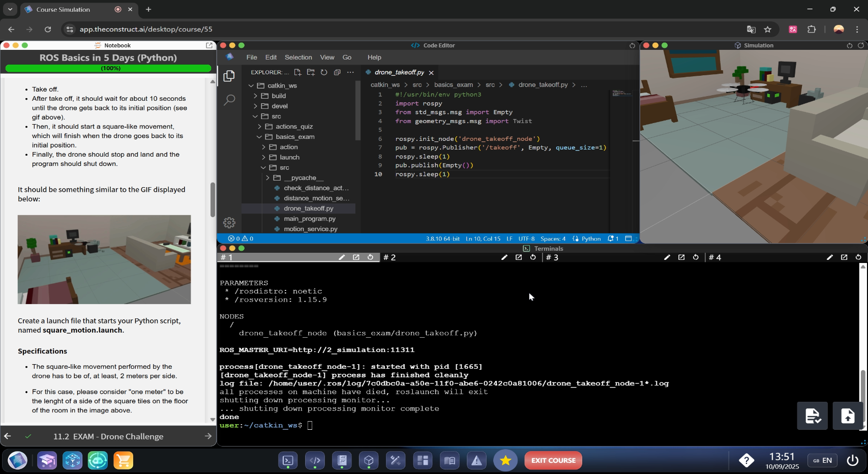868x474 pixels.
Task: Switch to terminal tab #3
Action: coord(552,257)
